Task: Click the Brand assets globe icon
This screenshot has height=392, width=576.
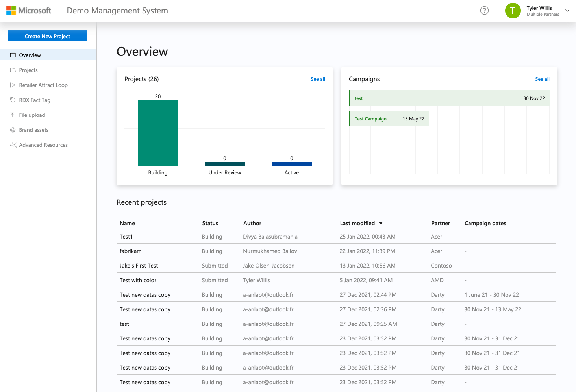Action: [x=13, y=130]
